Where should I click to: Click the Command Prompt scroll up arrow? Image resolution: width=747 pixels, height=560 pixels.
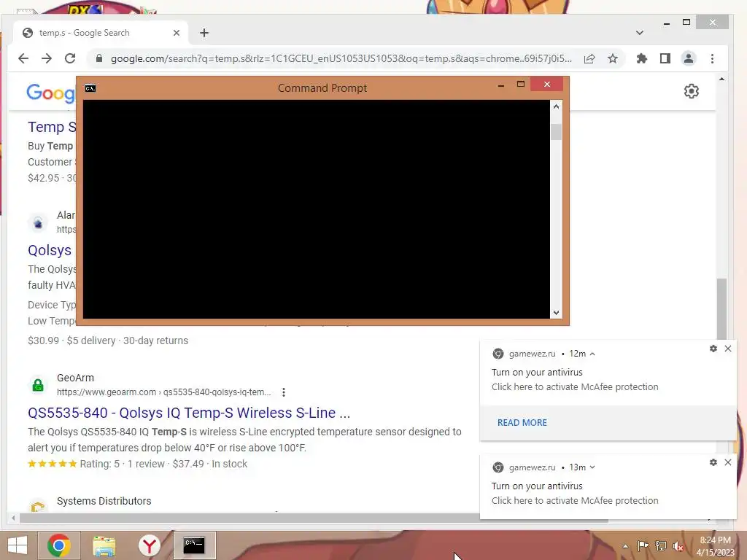pyautogui.click(x=556, y=106)
